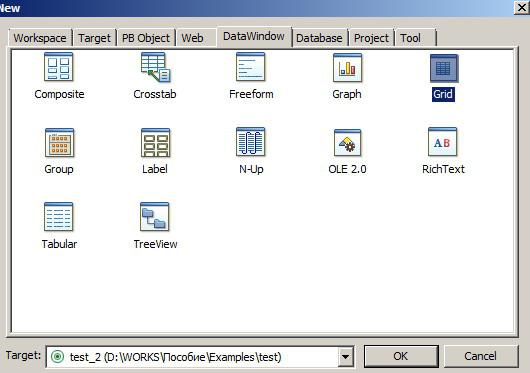Select the Group DataWindow icon
This screenshot has width=530, height=373.
tap(59, 142)
